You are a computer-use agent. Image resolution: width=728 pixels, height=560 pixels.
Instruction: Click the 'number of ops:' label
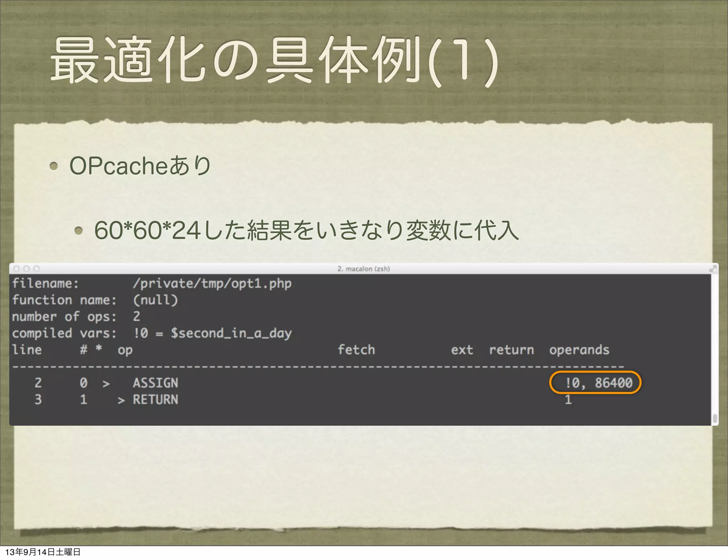point(64,317)
